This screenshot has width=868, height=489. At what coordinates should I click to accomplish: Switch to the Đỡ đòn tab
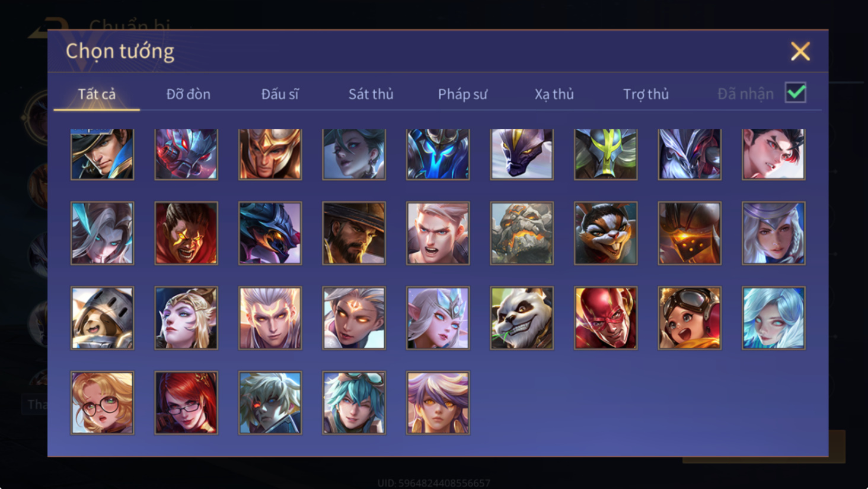coord(188,94)
